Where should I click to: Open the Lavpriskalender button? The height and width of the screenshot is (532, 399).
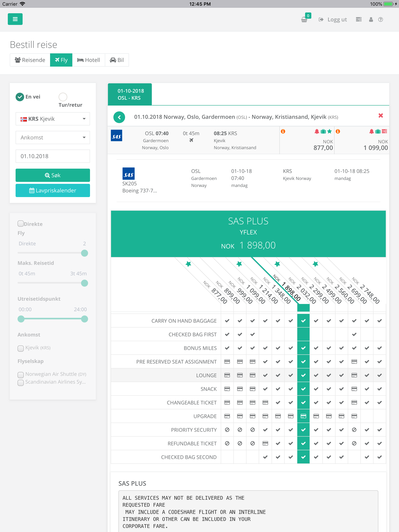point(53,190)
